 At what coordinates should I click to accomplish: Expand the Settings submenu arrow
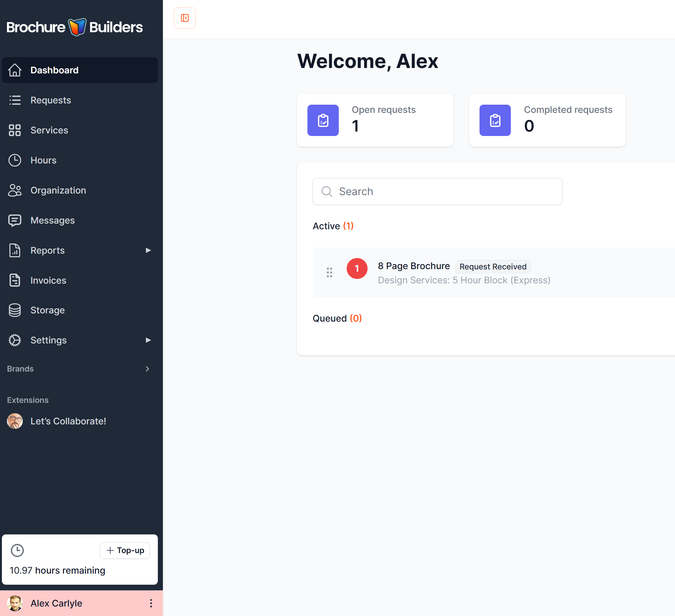point(148,340)
